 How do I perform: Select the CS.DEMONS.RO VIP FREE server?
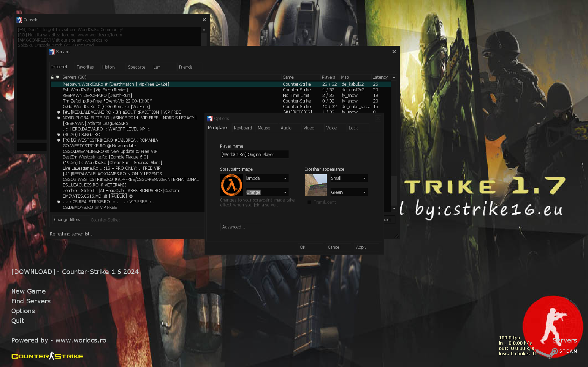(127, 207)
